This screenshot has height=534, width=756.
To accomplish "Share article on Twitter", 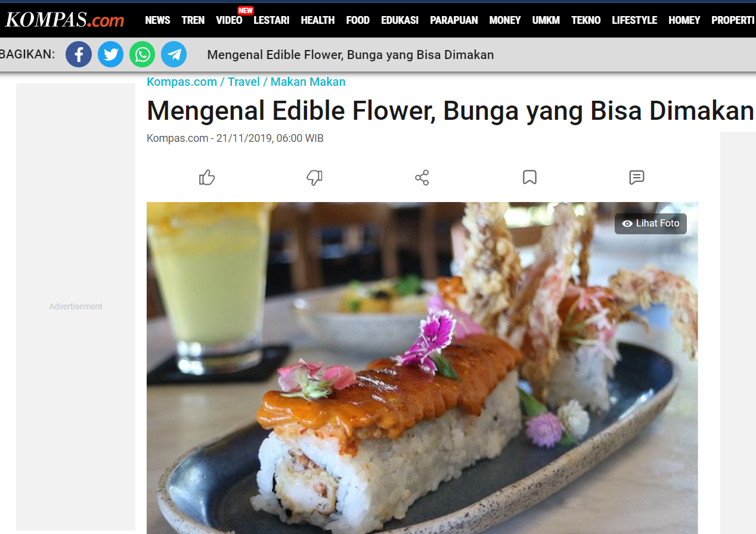I will [110, 55].
